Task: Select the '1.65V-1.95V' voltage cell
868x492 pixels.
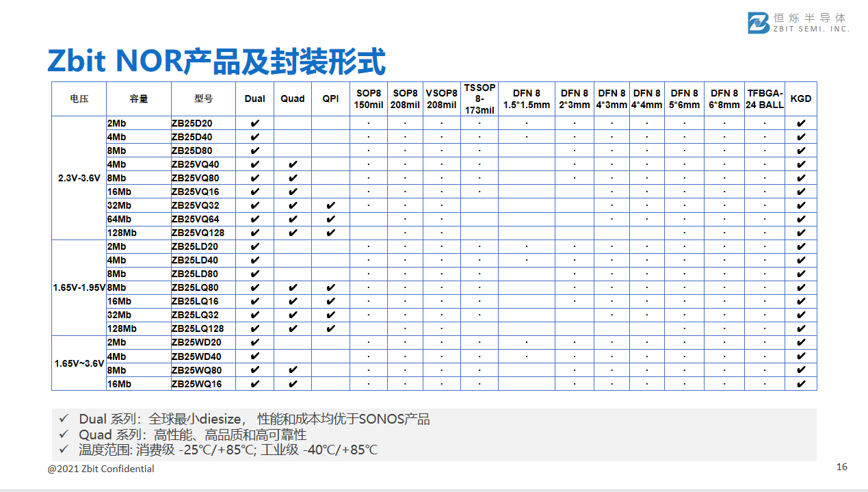Action: (79, 287)
